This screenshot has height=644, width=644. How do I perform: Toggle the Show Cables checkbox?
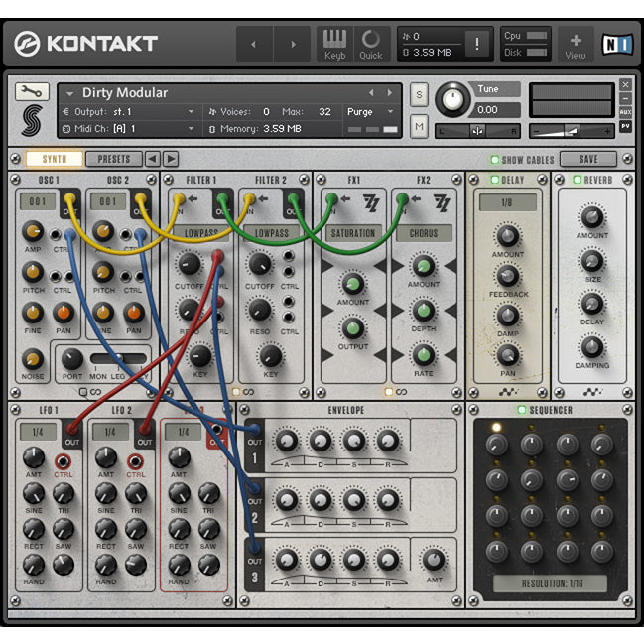coord(495,160)
